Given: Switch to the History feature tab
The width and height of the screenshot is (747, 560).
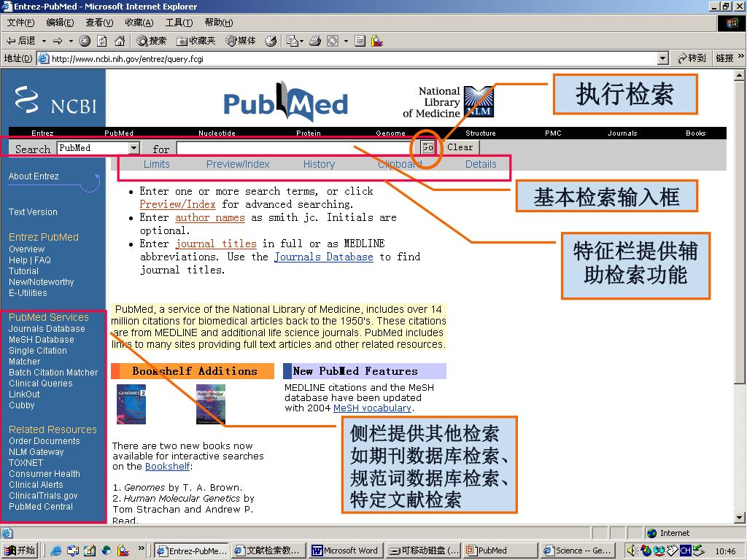Looking at the screenshot, I should click(320, 164).
